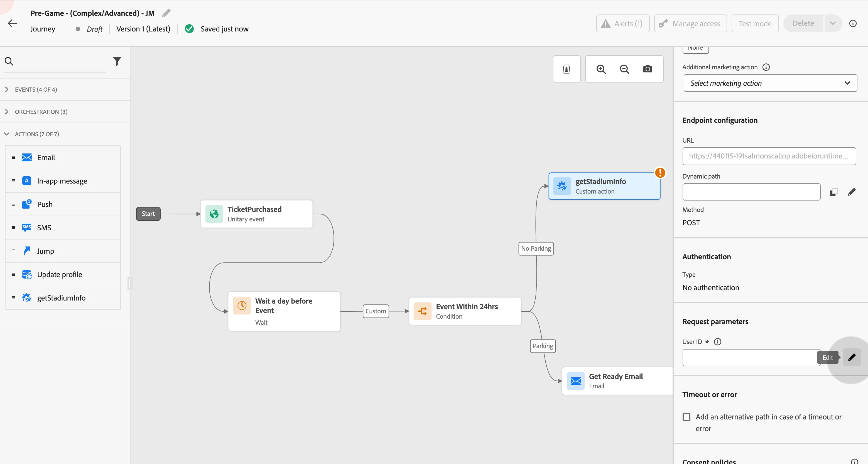Edit journey name with pencil icon
The width and height of the screenshot is (868, 464).
coord(166,13)
